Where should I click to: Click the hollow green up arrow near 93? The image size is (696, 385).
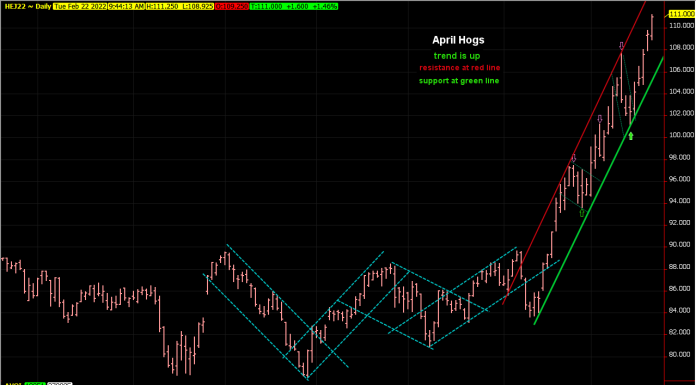(582, 213)
